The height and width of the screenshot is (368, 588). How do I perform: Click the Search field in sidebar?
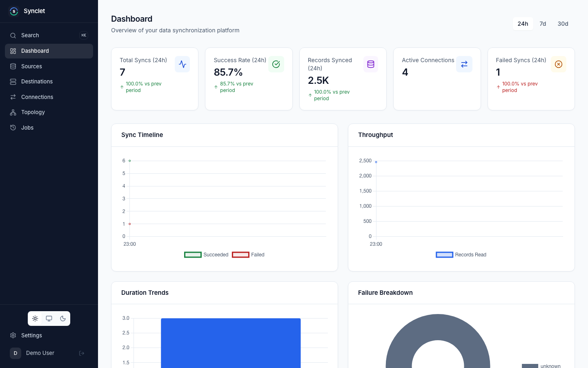click(x=49, y=36)
